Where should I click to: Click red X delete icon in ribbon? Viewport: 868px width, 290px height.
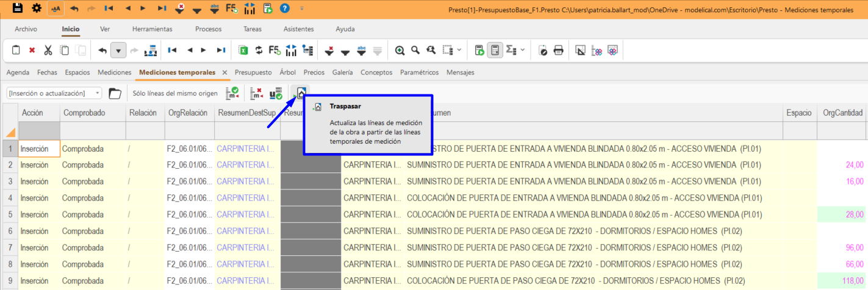pos(32,51)
